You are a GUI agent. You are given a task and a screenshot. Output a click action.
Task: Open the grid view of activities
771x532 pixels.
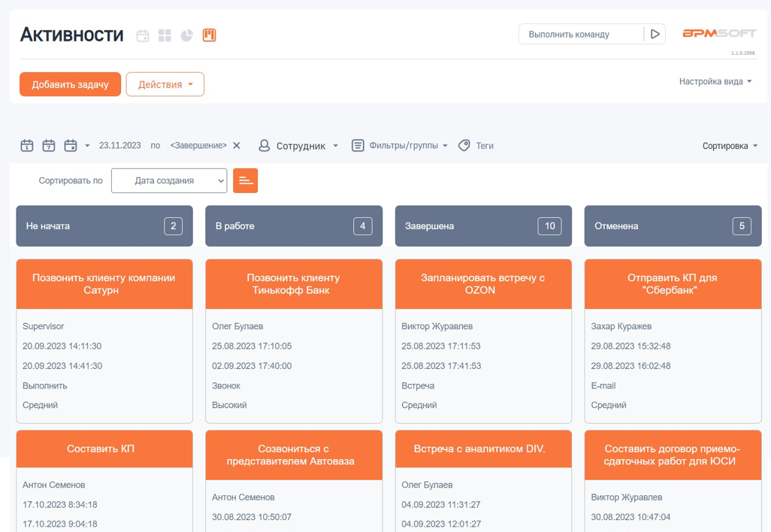pyautogui.click(x=165, y=35)
